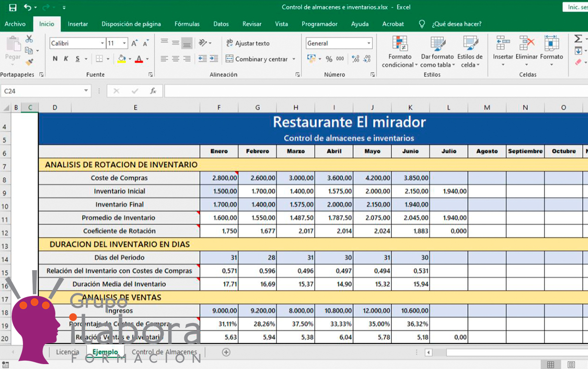Apply thousands separator 000 icon
588x369 pixels.
pos(340,59)
